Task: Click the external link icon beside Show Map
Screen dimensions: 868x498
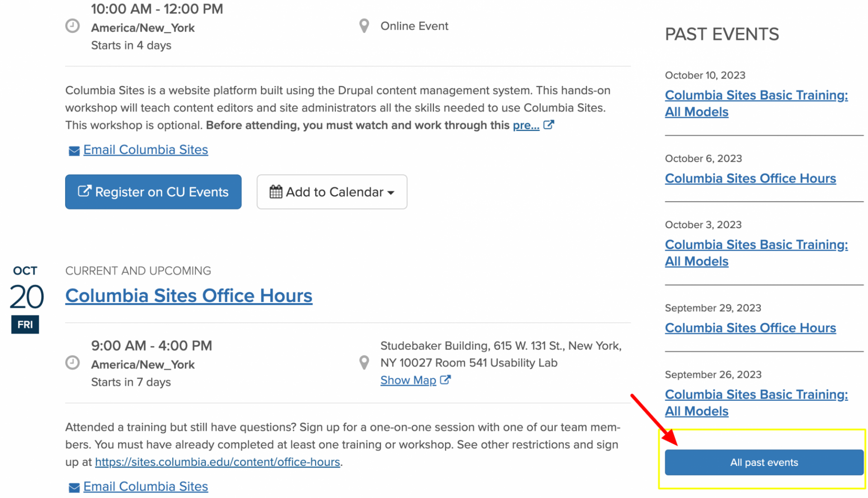Action: coord(445,380)
